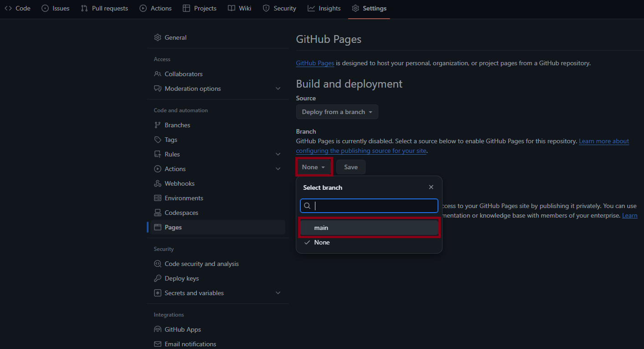
Task: Click the Insights graph icon
Action: tap(311, 8)
